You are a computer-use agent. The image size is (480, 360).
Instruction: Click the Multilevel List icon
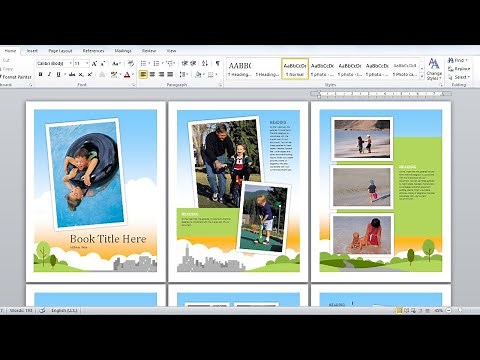point(169,63)
